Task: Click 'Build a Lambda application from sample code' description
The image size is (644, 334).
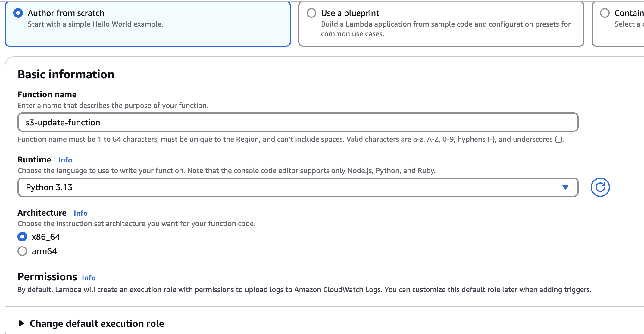Action: [446, 29]
